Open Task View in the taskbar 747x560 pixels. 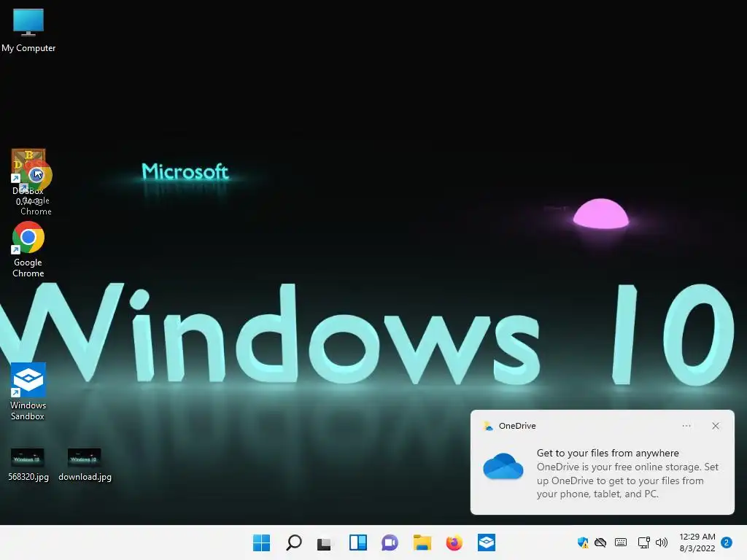[x=325, y=542]
